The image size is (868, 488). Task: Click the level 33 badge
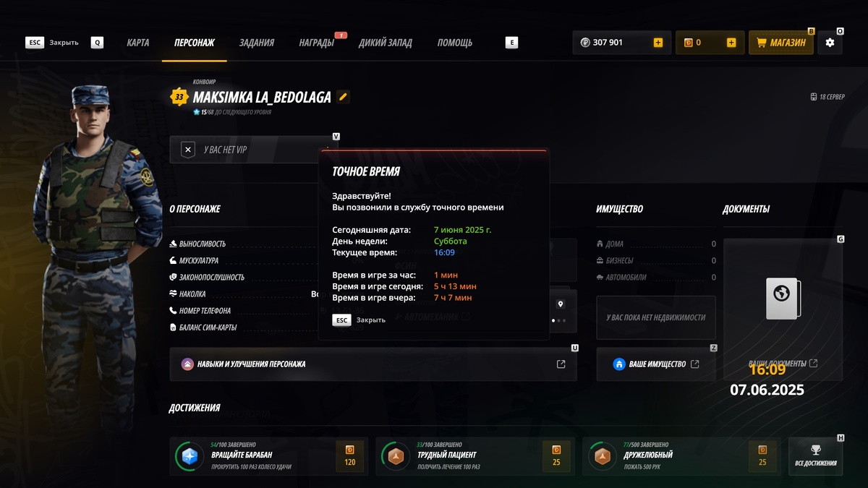(x=179, y=97)
